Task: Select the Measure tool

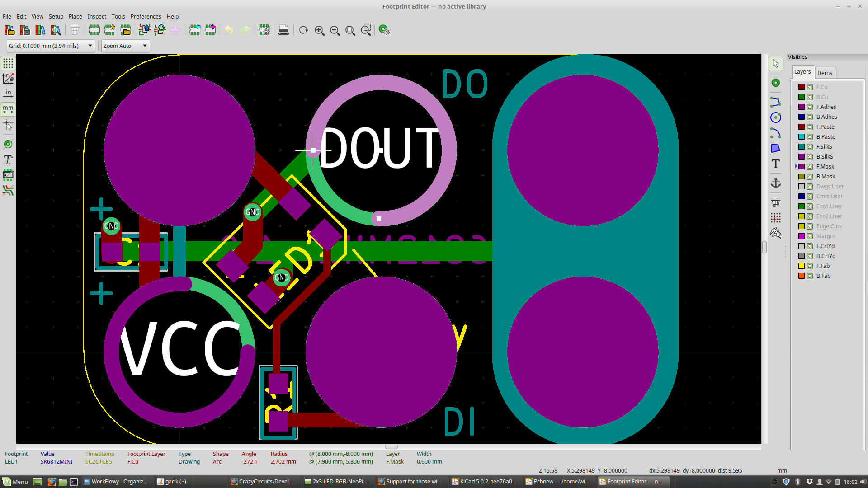Action: point(775,234)
